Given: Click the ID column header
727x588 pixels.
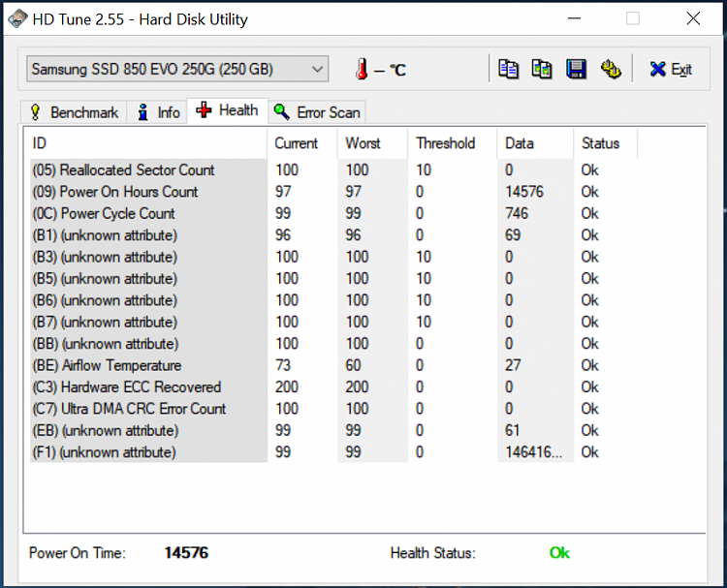Looking at the screenshot, I should tap(148, 143).
